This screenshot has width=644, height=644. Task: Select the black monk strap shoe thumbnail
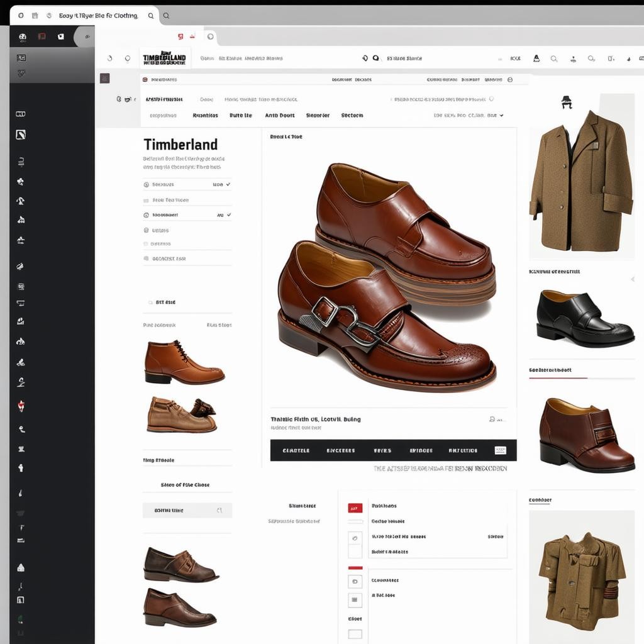tap(584, 319)
